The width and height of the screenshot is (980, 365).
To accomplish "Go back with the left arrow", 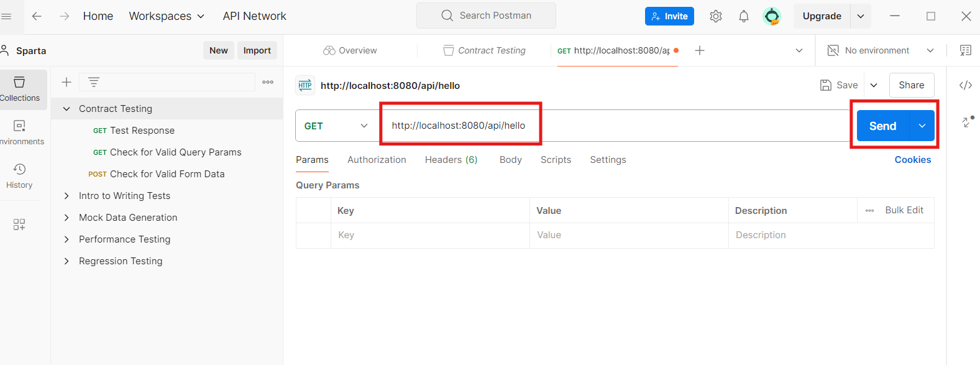I will tap(37, 16).
